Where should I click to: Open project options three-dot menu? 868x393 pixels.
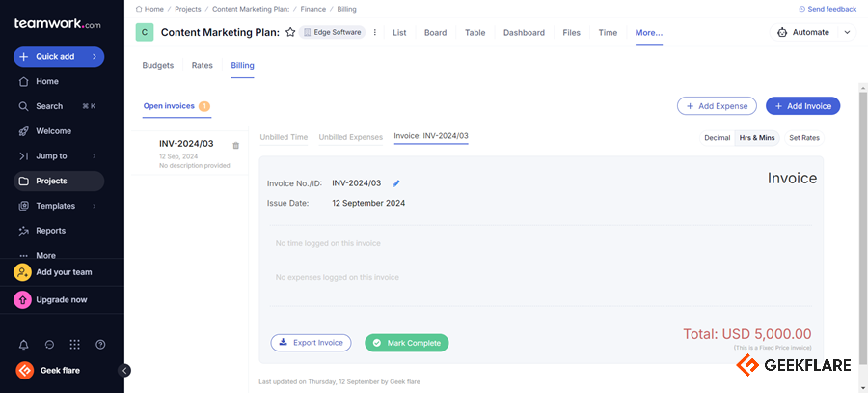pos(375,32)
